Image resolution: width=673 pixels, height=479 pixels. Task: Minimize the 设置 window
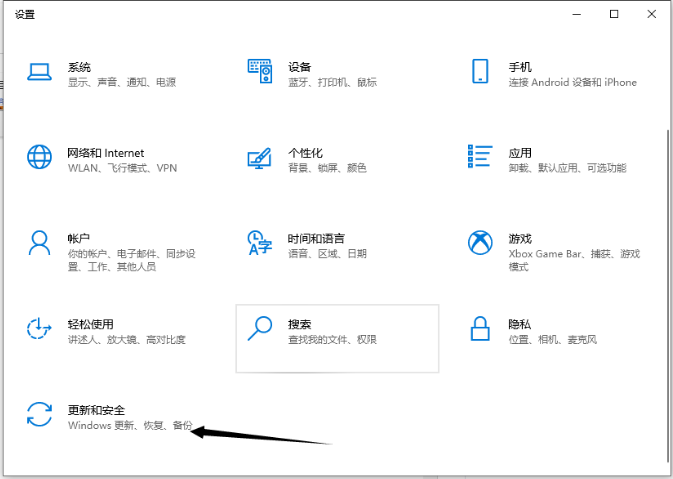pos(577,14)
